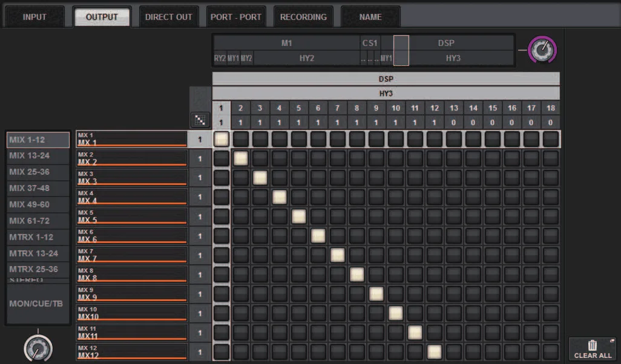Click the CLEAR ALL trash button

pos(592,349)
